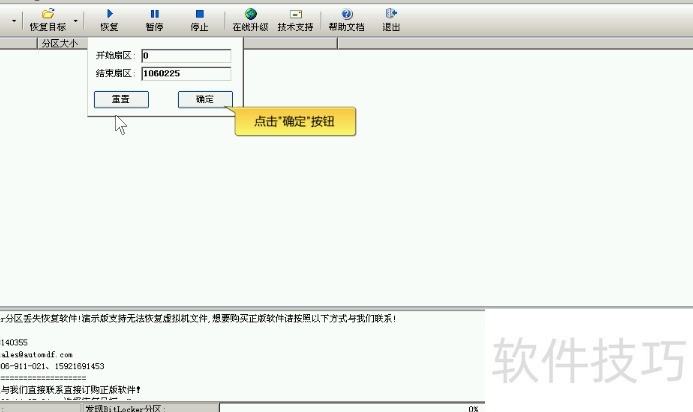The height and width of the screenshot is (412, 693).
Task: Open 帮助文档 help document icon
Action: click(x=346, y=14)
